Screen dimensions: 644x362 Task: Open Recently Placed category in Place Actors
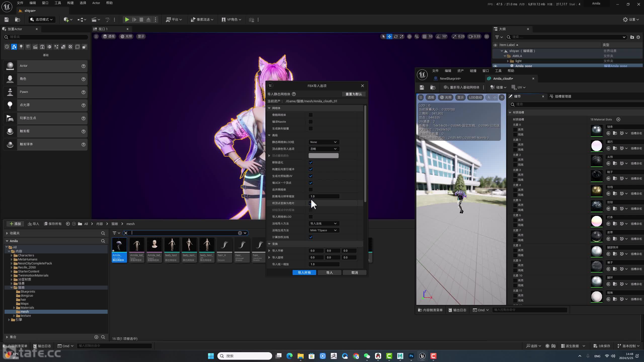[7, 47]
